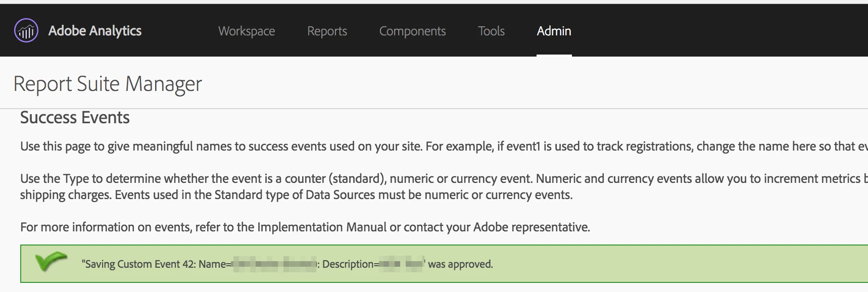The image size is (868, 292).
Task: Click the Report Suite Manager heading
Action: coord(108,84)
